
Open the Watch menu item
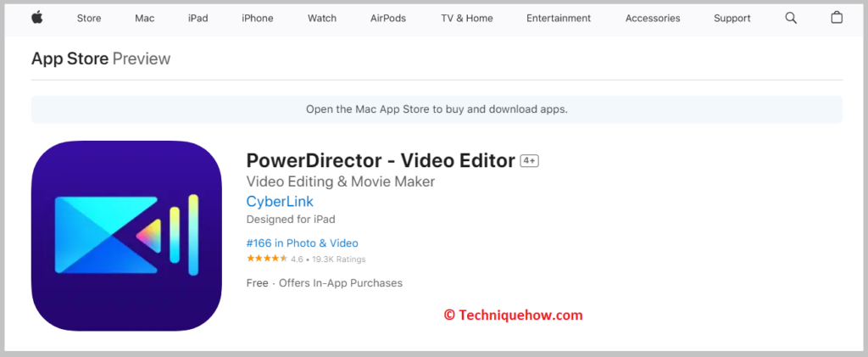322,18
